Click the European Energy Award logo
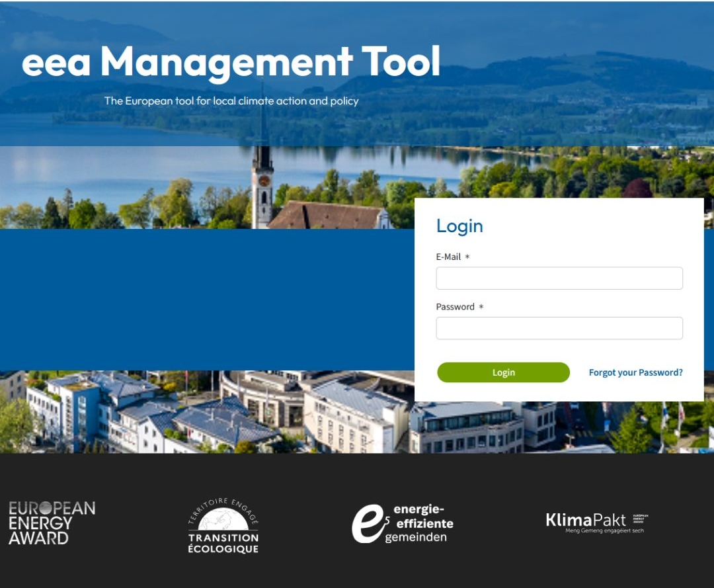 52,523
